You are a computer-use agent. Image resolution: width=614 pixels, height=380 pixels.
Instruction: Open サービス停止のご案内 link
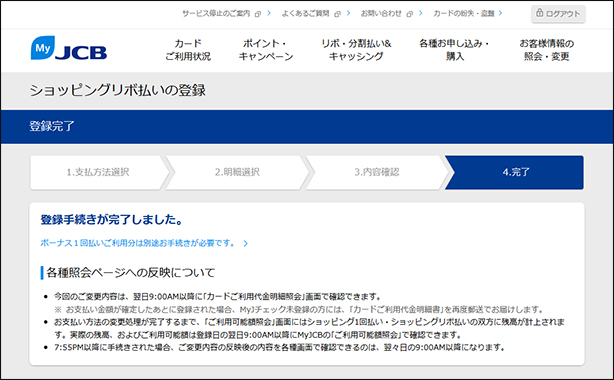(x=216, y=13)
